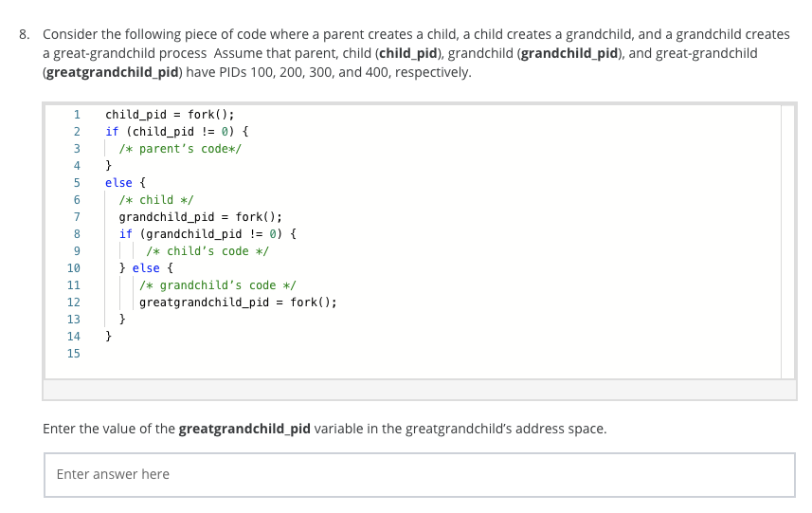Click the "Enter answer here" input field

(419, 474)
